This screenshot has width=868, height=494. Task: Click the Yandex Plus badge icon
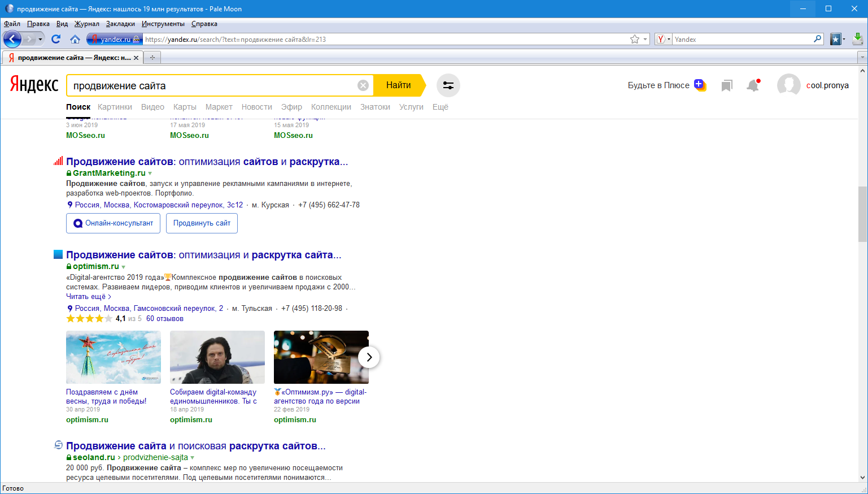pos(700,85)
